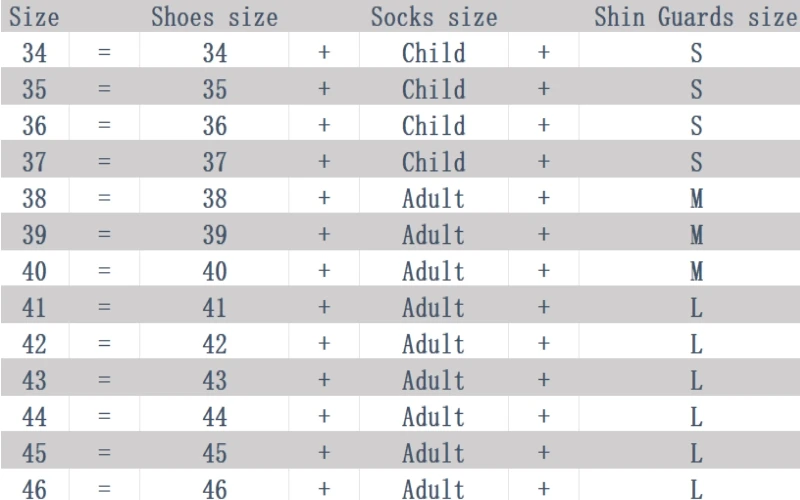The height and width of the screenshot is (500, 800).
Task: Select 'Adult' socks size in the 43 row
Action: pos(433,380)
